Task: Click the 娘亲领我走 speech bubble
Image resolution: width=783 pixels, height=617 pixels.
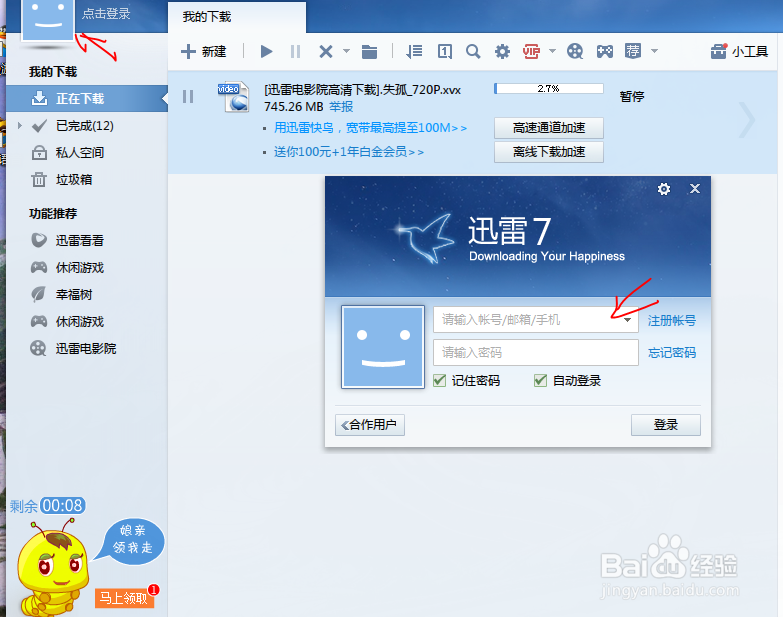Action: pyautogui.click(x=131, y=540)
